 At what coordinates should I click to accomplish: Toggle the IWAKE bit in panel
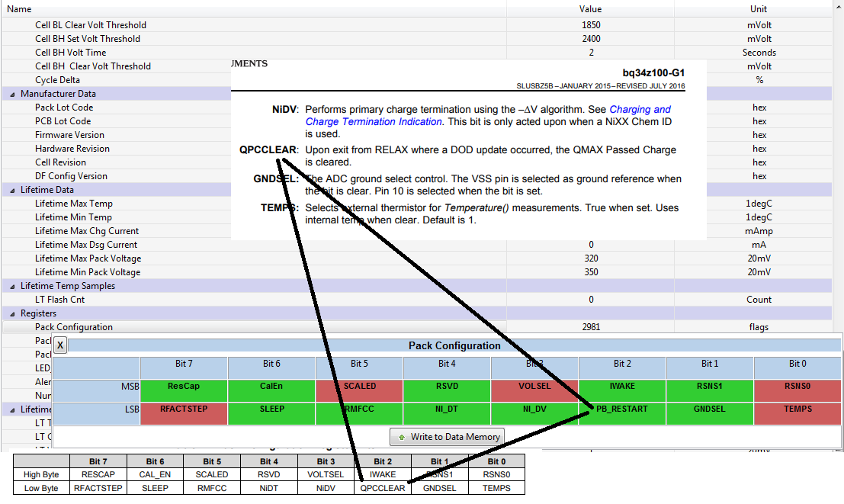click(622, 390)
